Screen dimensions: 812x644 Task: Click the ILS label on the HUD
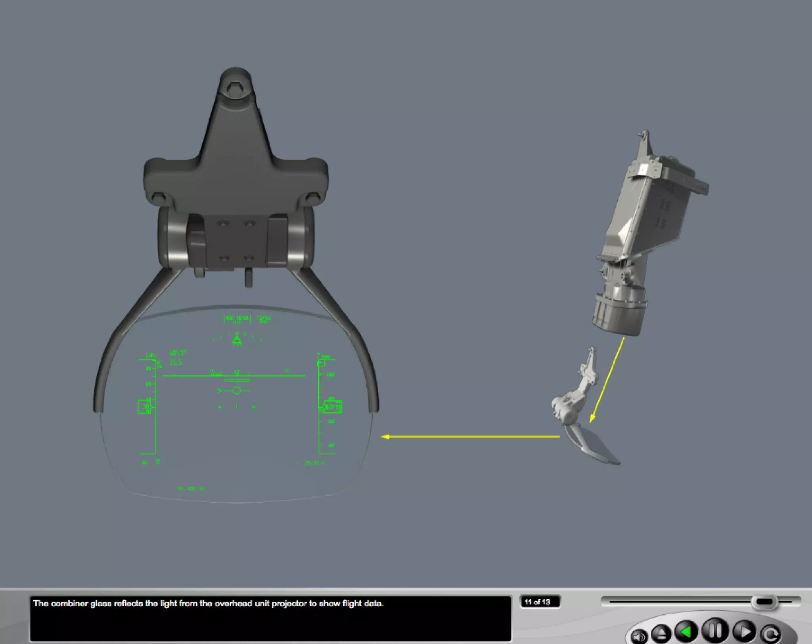(x=176, y=362)
